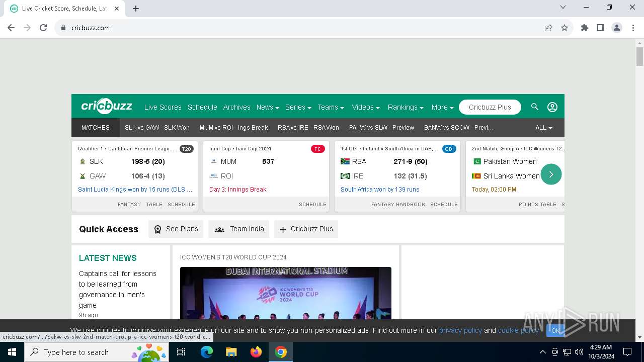
Task: Launch Microsoft Edge from the taskbar
Action: (x=207, y=352)
